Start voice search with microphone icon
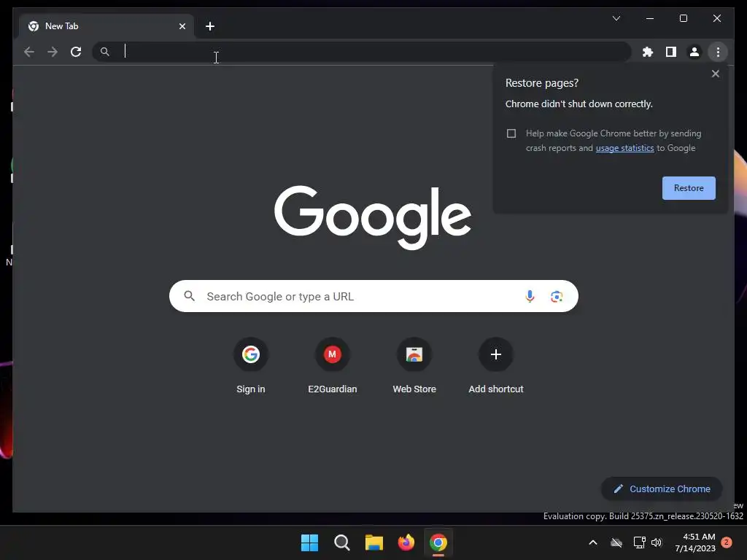The width and height of the screenshot is (747, 560). pos(530,296)
